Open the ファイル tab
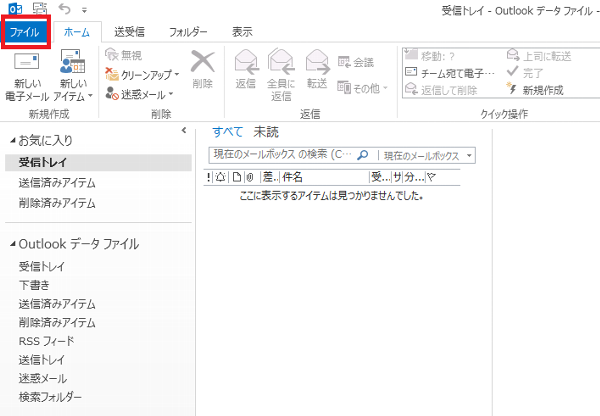The width and height of the screenshot is (600, 416). [x=24, y=32]
